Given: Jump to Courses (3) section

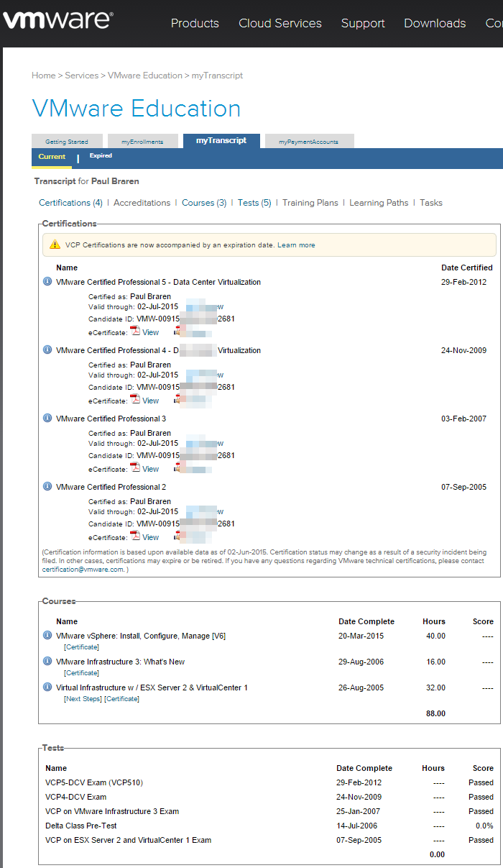Looking at the screenshot, I should (204, 203).
